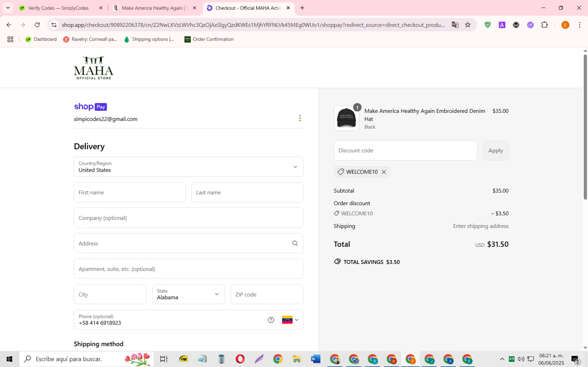Focus the Last name field
Image resolution: width=588 pixels, height=367 pixels.
247,192
